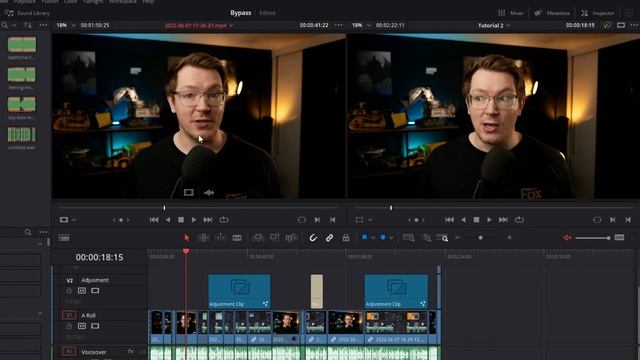Click the Sound Library search icon
Image resolution: width=640 pixels, height=360 pixels.
coord(4,25)
